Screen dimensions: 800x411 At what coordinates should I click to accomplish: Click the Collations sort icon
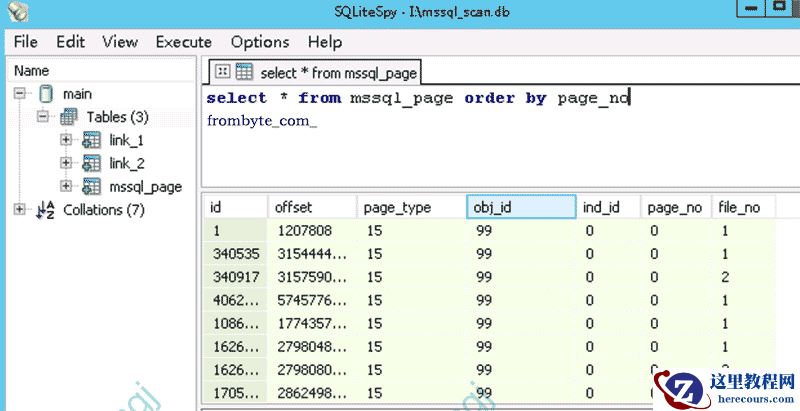[x=46, y=210]
